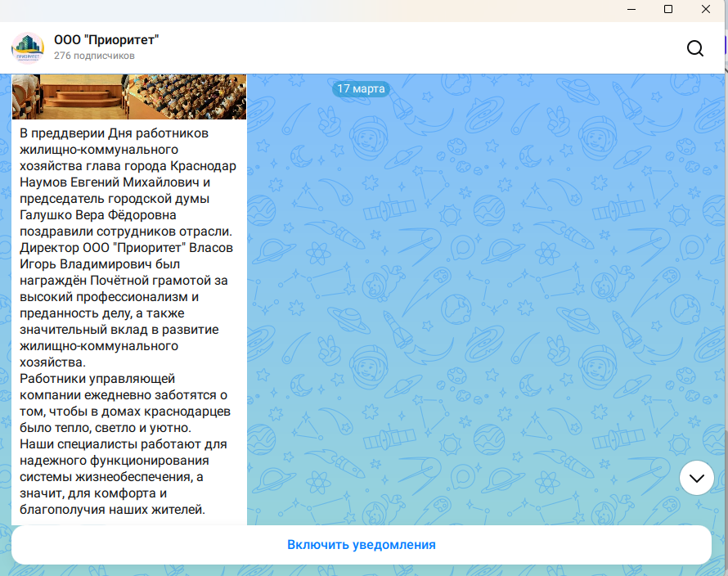Click text "Директор ООО "Приоритет" Власов"

tap(126, 248)
